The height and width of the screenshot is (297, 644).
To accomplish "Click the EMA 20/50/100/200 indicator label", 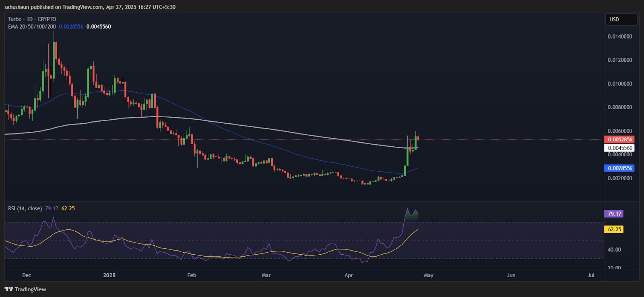I will tap(32, 27).
